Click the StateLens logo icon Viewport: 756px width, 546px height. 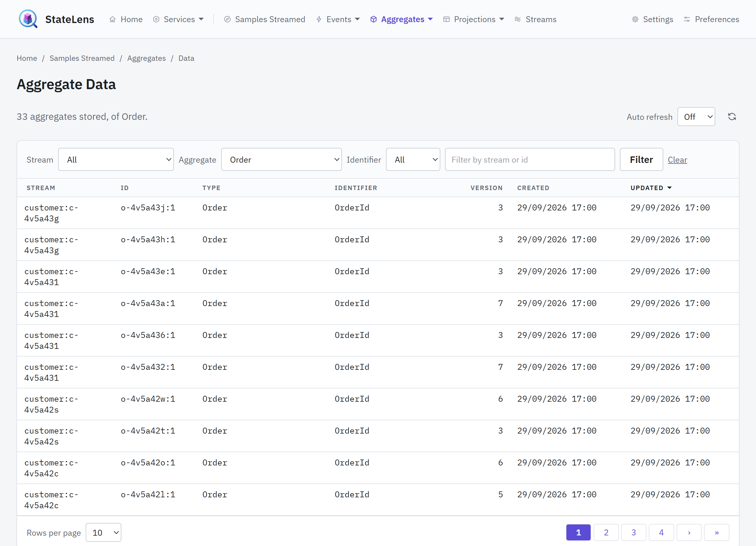pyautogui.click(x=28, y=19)
